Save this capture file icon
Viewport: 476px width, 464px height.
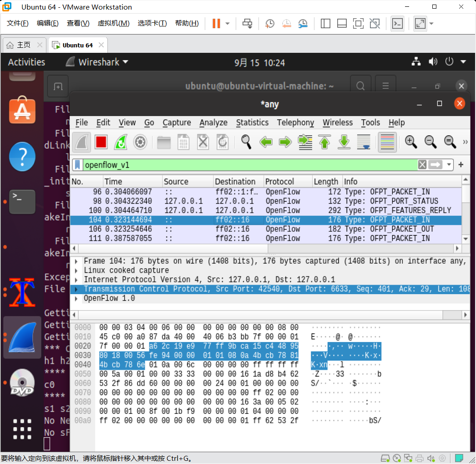coord(183,142)
